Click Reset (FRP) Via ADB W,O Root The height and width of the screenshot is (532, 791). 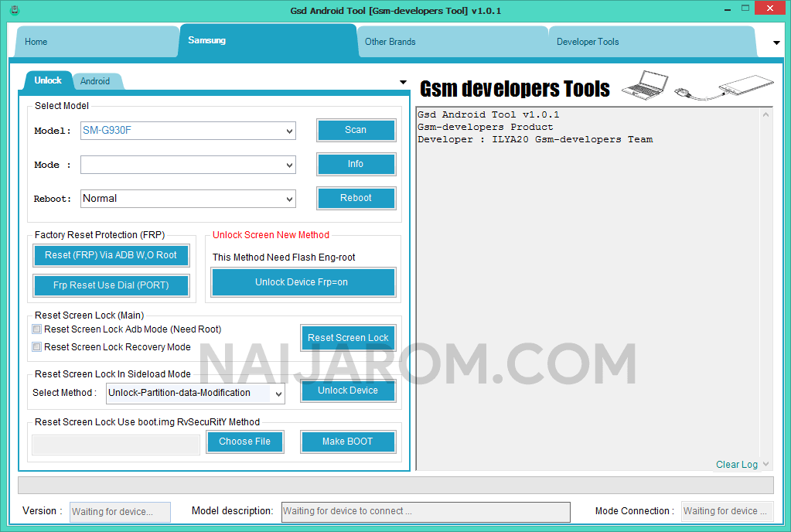(x=111, y=256)
